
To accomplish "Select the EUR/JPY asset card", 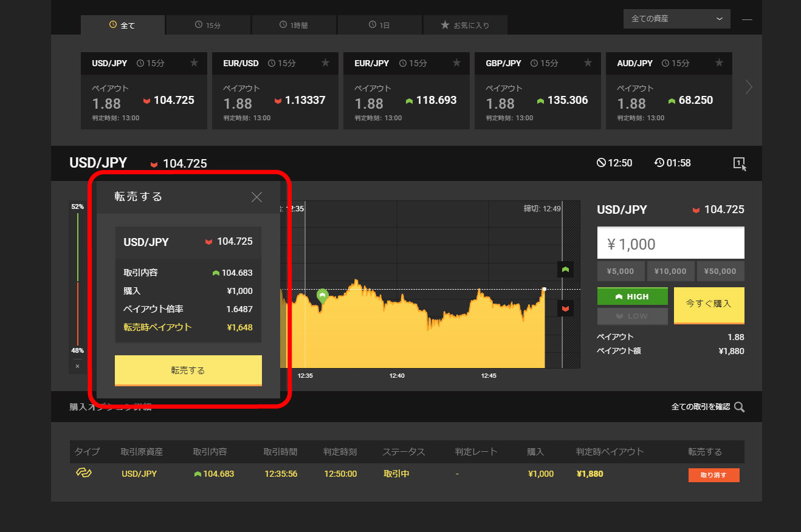I will coord(407,90).
